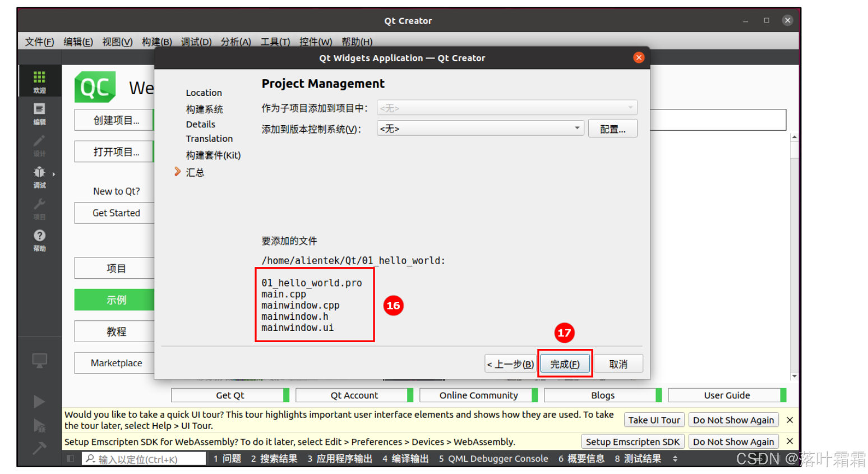Click the locator input field
The width and height of the screenshot is (868, 474).
tap(144, 459)
